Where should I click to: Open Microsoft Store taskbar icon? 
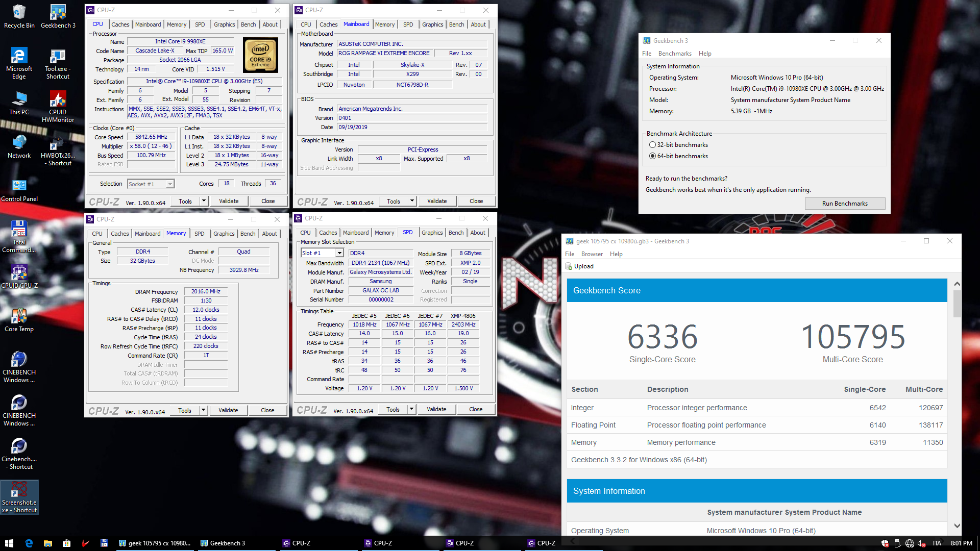click(x=66, y=543)
